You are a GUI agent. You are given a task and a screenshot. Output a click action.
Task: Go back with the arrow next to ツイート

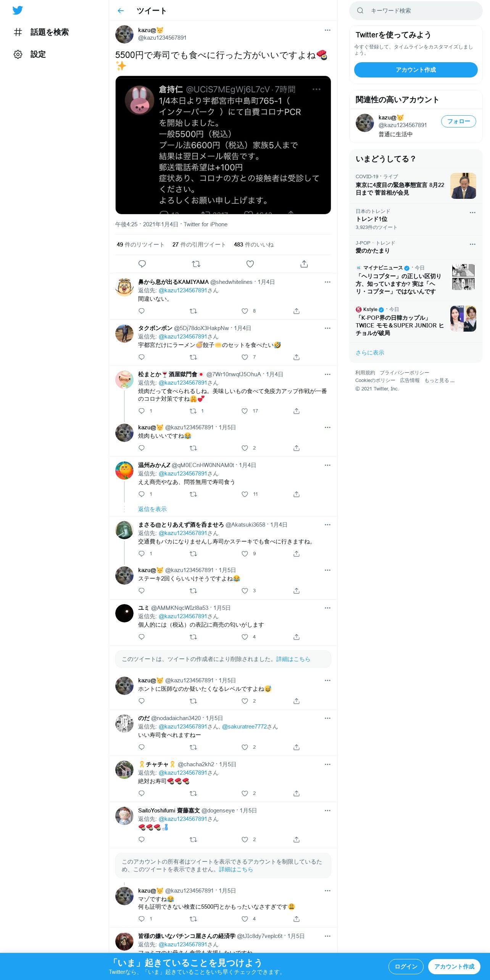click(x=121, y=11)
